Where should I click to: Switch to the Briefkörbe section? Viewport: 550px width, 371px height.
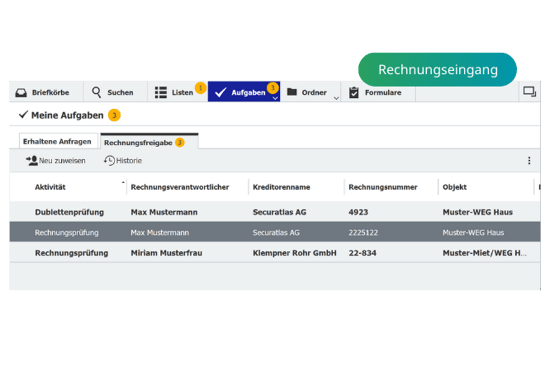coord(46,92)
